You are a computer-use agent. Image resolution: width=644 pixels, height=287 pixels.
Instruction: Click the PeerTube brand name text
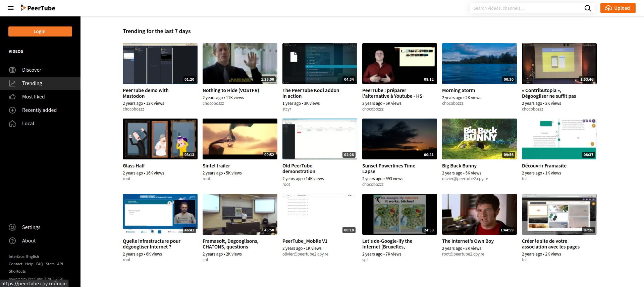[x=41, y=8]
